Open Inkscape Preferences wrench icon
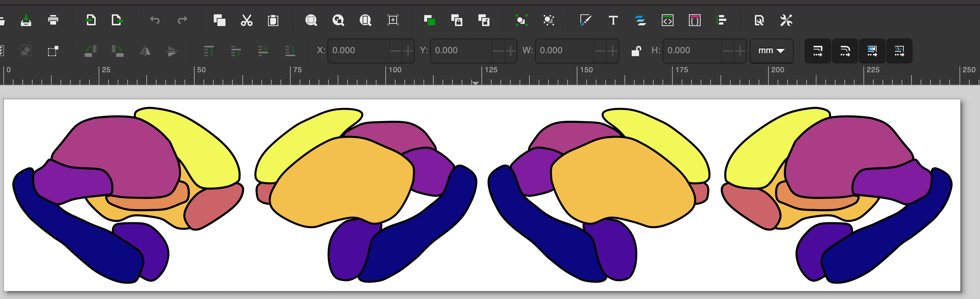 [x=786, y=20]
